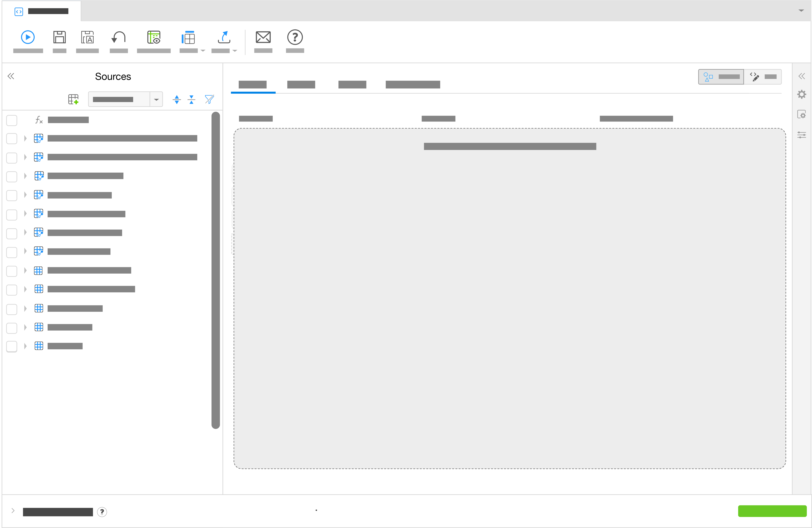The image size is (812, 528).
Task: Click the document settings icon in right sidebar
Action: tap(801, 114)
